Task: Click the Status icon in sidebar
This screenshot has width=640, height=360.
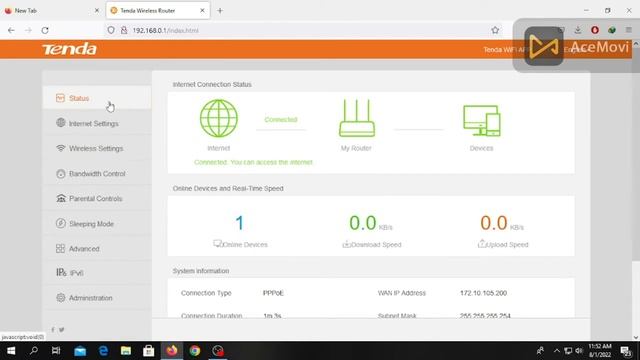Action: coord(60,98)
